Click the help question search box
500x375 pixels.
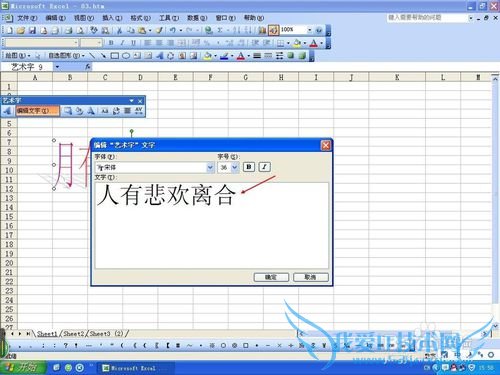point(428,17)
